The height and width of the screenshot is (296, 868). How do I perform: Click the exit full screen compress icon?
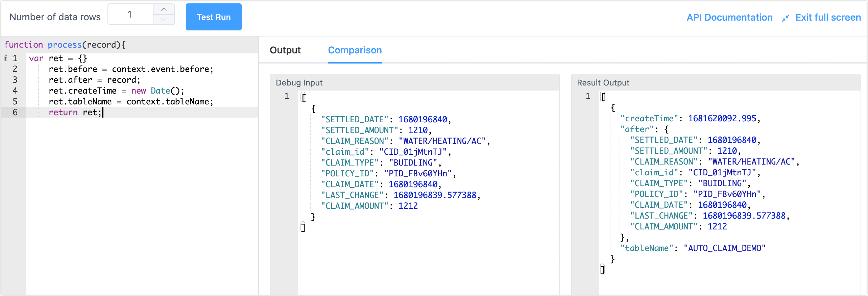(x=785, y=18)
